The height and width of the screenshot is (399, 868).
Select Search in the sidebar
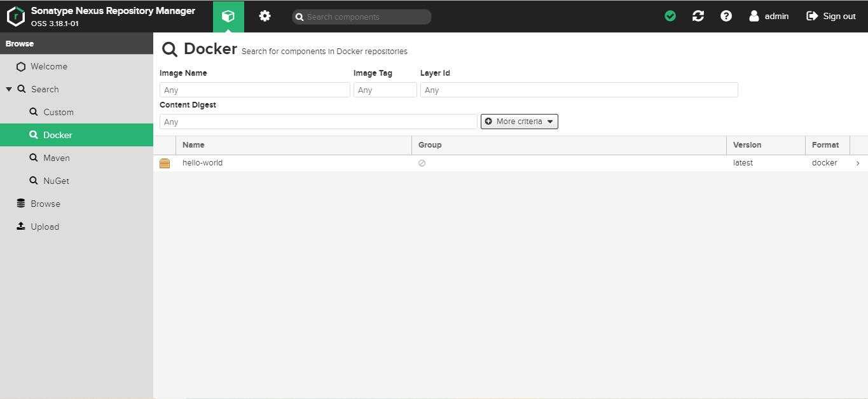click(45, 89)
